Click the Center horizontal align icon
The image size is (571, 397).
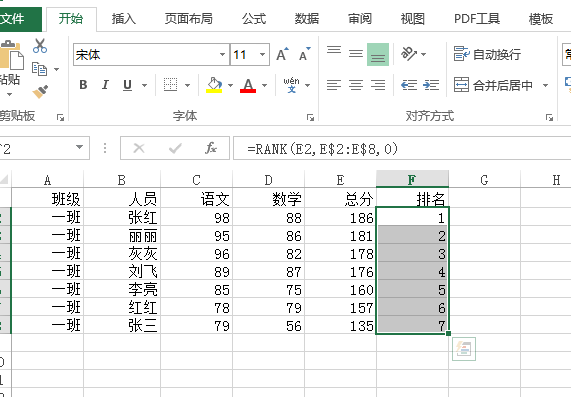tap(356, 85)
